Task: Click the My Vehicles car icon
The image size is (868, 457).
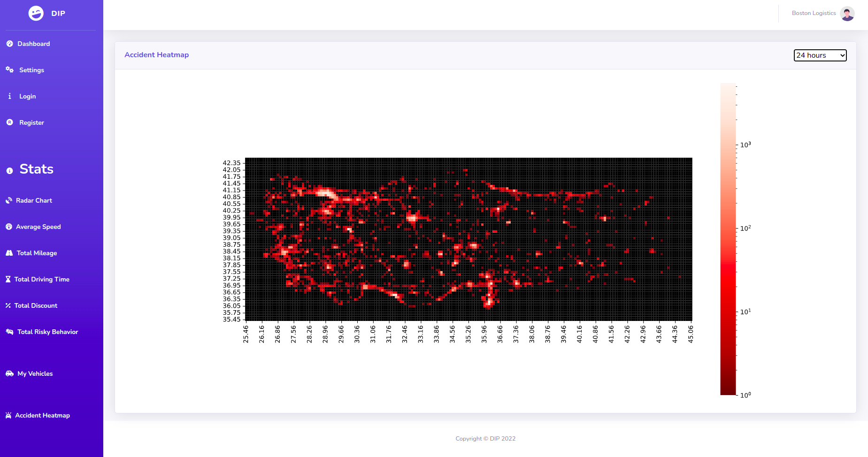Action: [9, 373]
